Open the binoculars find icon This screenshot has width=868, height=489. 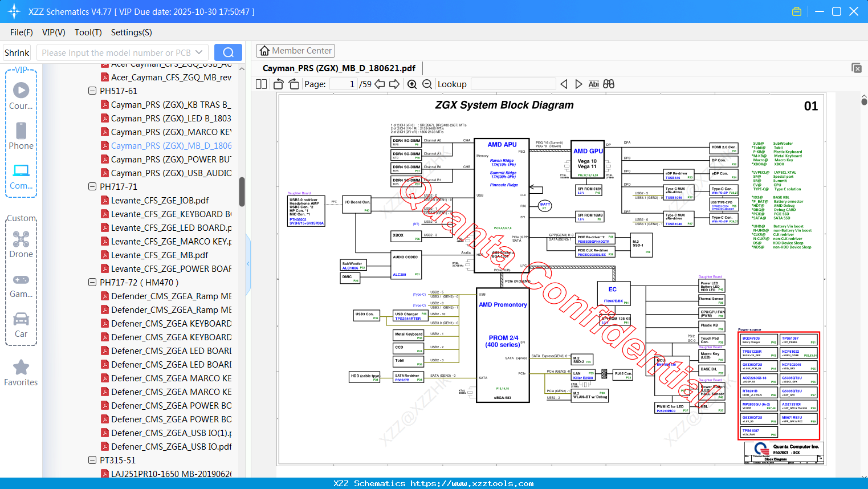tap(609, 84)
